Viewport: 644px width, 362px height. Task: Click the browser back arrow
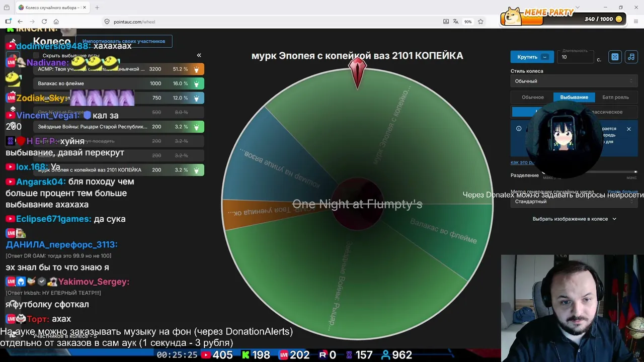pos(20,22)
